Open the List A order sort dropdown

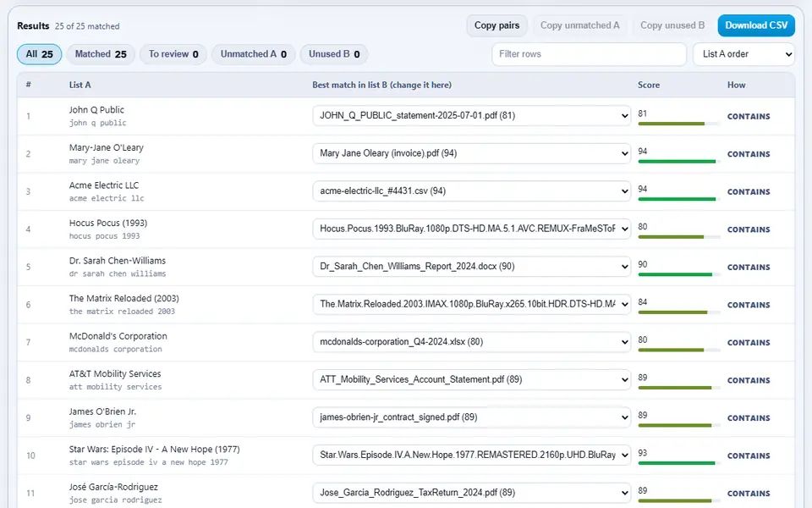pos(743,54)
